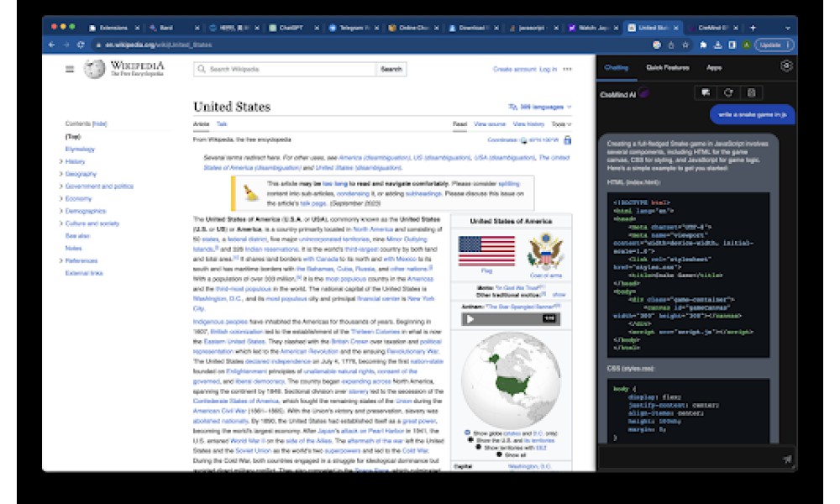Expand the Geography section in contents
This screenshot has height=504, width=840.
tap(60, 174)
